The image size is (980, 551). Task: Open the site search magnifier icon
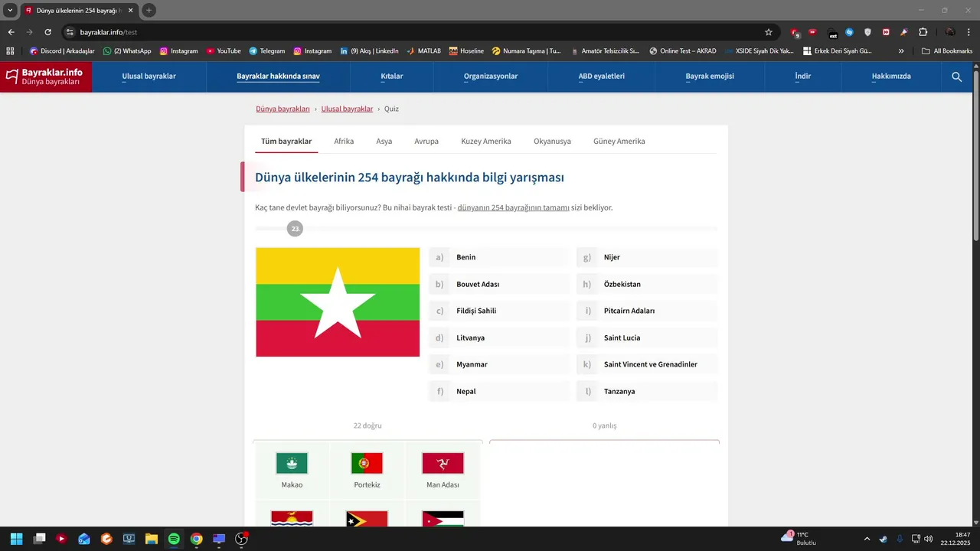(x=956, y=77)
